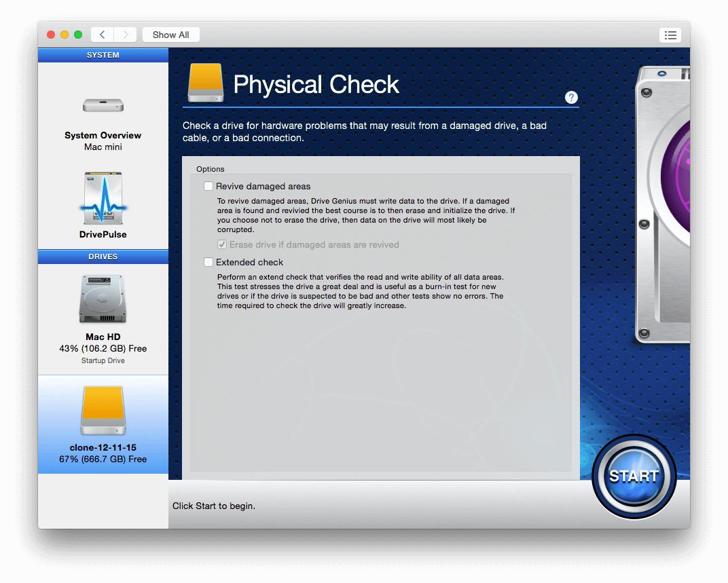The image size is (728, 583).
Task: Open System Overview for Mac mini
Action: (x=103, y=122)
